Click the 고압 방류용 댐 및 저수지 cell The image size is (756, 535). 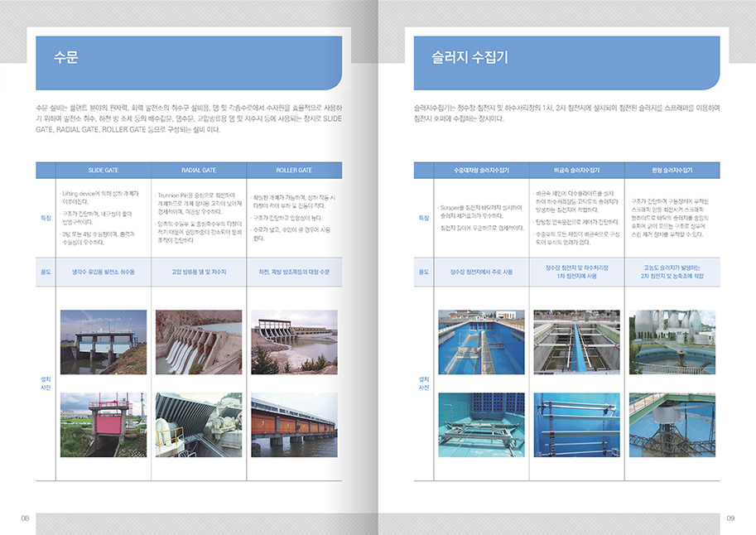pyautogui.click(x=199, y=272)
